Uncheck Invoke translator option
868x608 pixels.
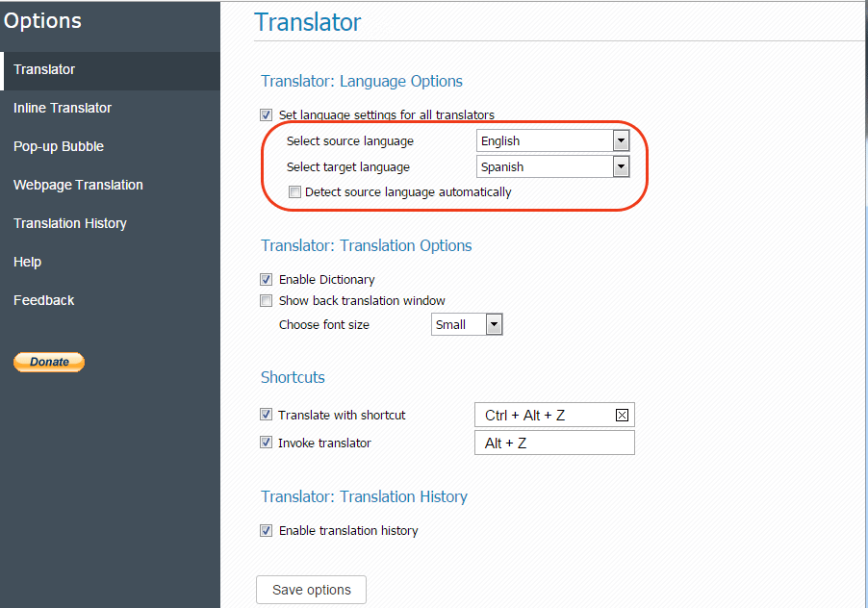click(x=266, y=443)
